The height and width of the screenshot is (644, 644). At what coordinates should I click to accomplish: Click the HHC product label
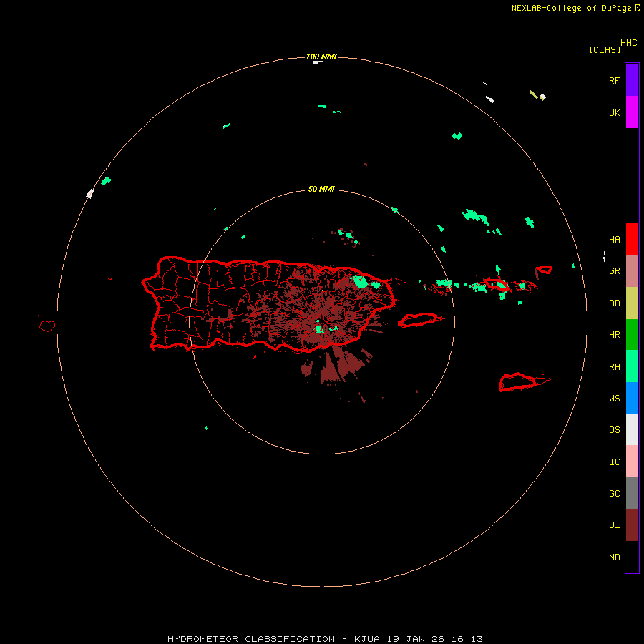coord(629,43)
